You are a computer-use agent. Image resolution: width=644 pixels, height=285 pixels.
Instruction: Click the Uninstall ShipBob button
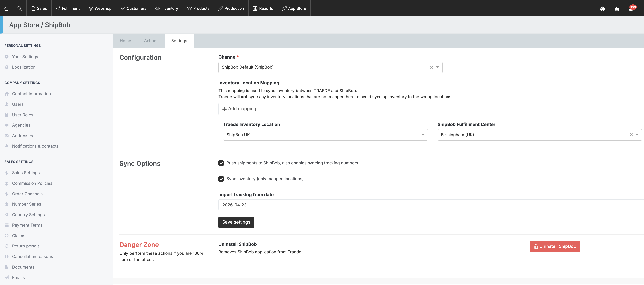[555, 247]
